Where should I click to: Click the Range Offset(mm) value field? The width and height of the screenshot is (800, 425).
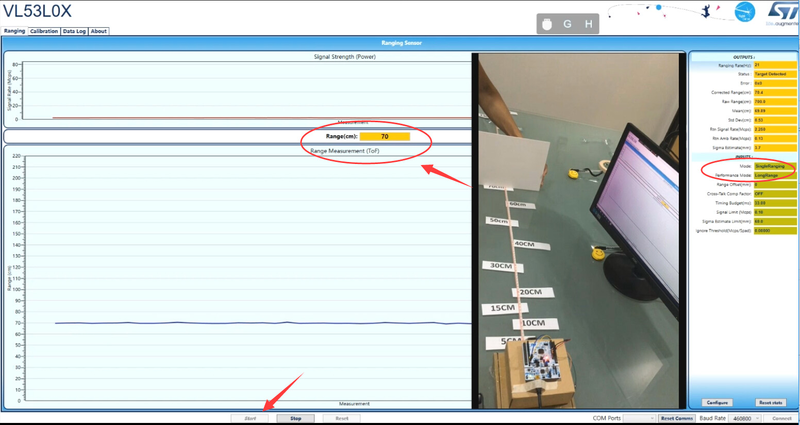[774, 185]
